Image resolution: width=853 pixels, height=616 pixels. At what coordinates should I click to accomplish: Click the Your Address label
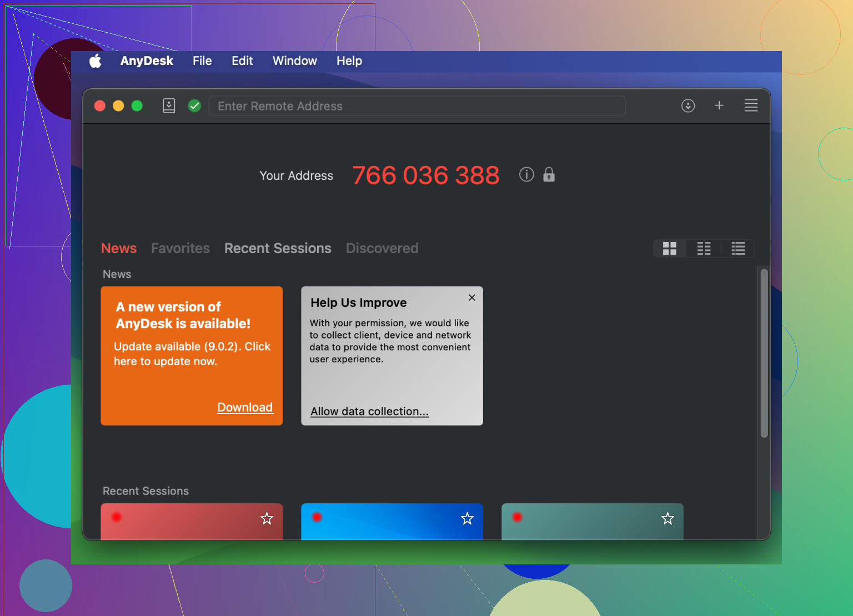pyautogui.click(x=297, y=175)
